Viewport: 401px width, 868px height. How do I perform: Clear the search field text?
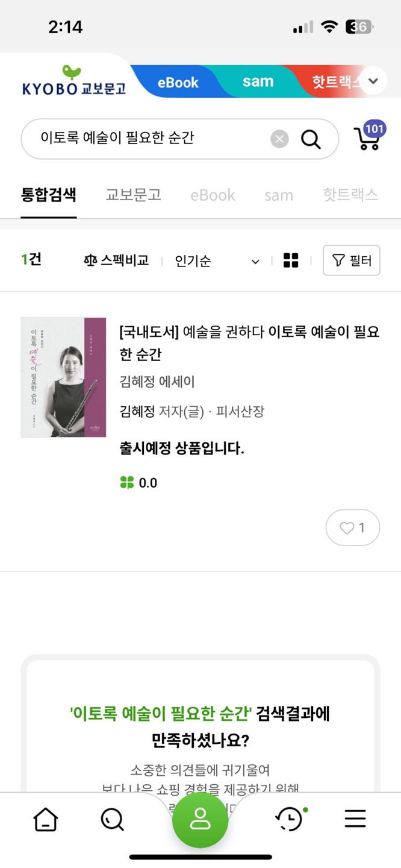tap(279, 139)
